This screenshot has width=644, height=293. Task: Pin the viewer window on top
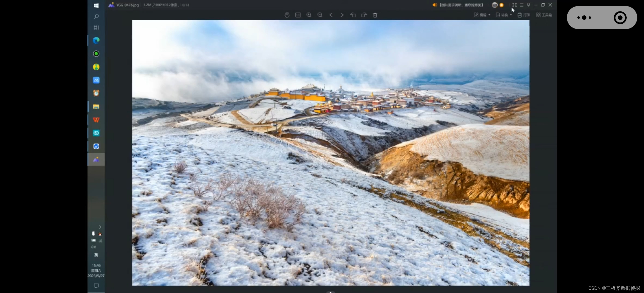(529, 5)
